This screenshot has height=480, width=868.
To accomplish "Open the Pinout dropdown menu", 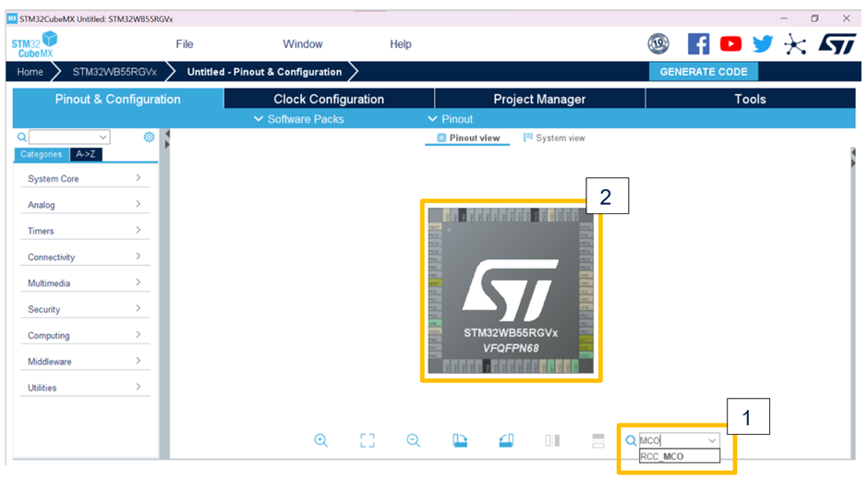I will tap(450, 119).
